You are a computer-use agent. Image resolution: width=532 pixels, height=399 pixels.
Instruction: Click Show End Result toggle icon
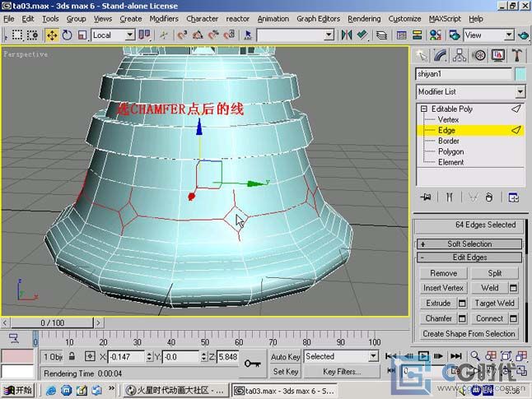[449, 197]
